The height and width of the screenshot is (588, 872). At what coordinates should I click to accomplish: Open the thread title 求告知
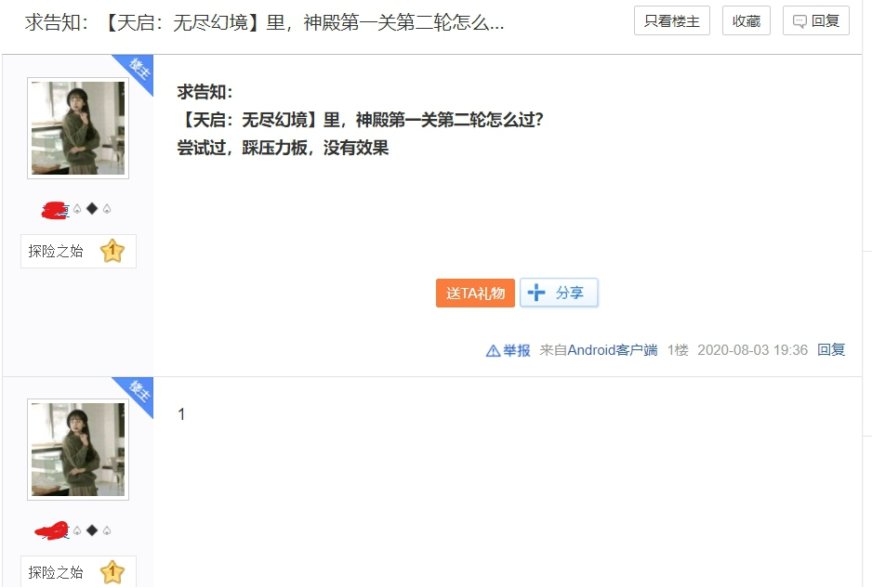[264, 22]
